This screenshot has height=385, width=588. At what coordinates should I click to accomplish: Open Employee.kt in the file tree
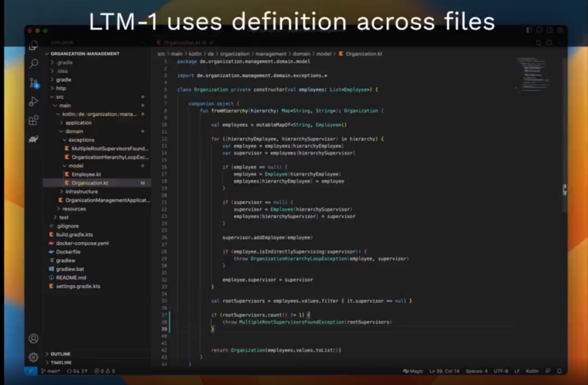(x=85, y=174)
